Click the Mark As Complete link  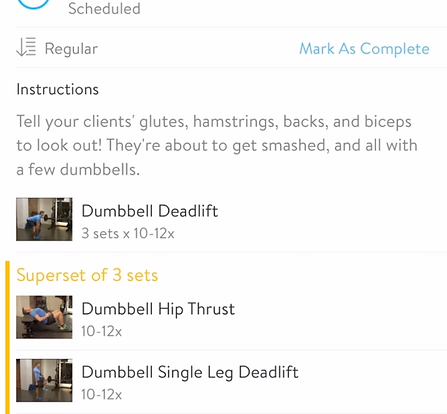(364, 49)
